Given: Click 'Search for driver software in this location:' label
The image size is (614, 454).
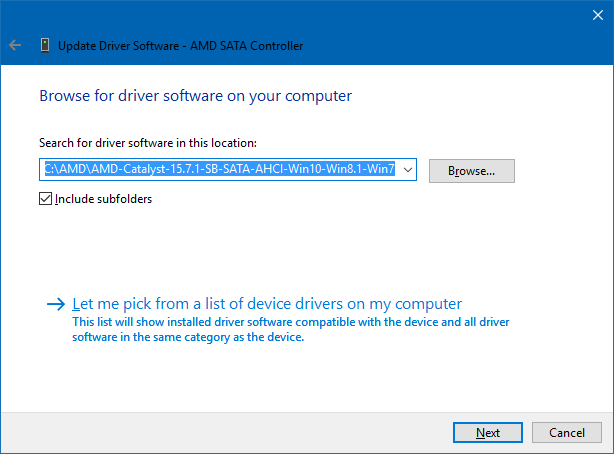Looking at the screenshot, I should 148,143.
